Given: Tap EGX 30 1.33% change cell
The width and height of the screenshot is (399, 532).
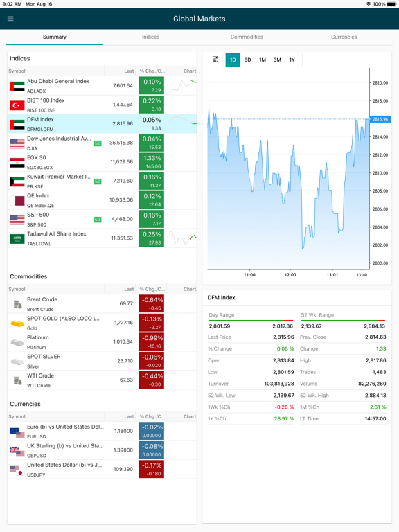Looking at the screenshot, I should pyautogui.click(x=151, y=162).
